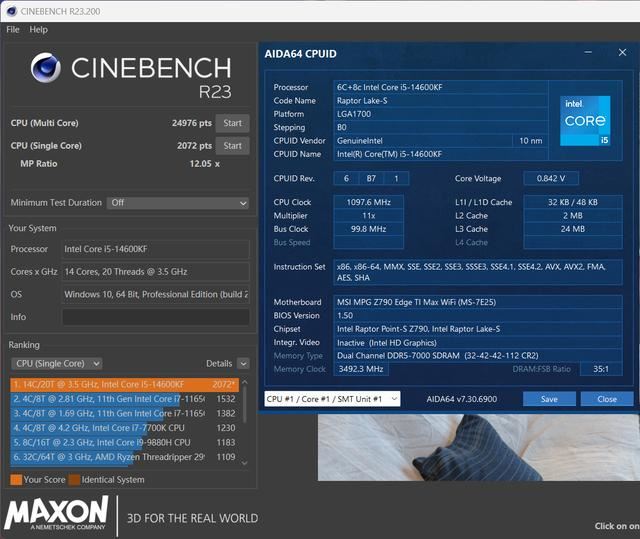Click the Close button in AIDA64

[x=607, y=399]
